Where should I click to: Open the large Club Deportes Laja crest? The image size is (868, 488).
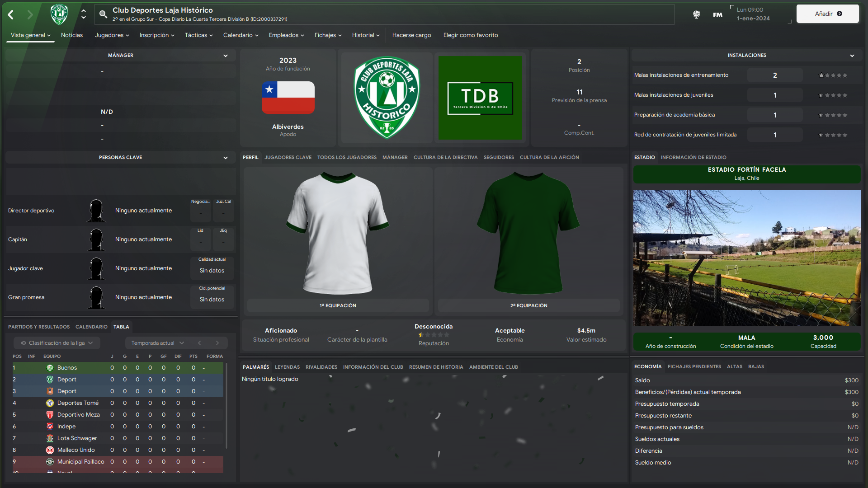coord(387,97)
